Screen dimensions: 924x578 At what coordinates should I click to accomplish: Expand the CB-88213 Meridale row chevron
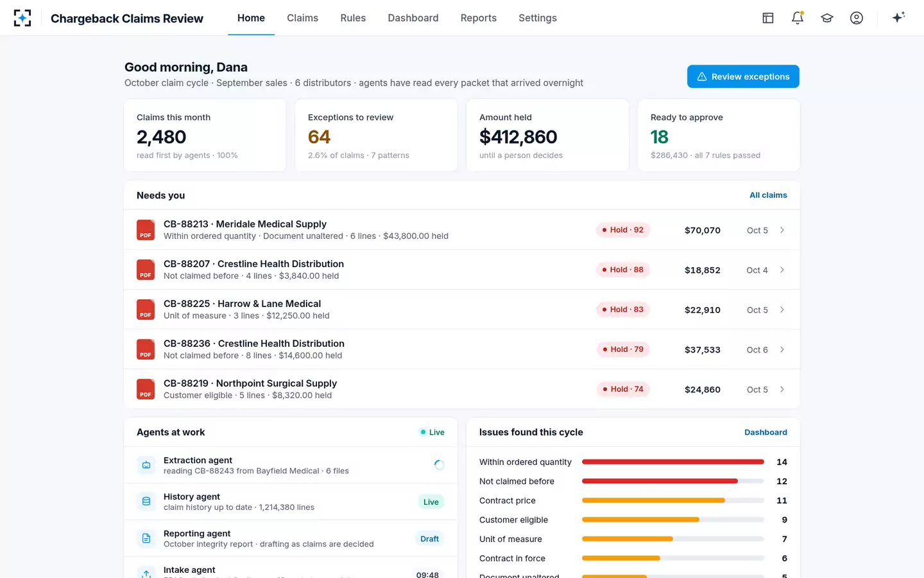click(x=782, y=230)
